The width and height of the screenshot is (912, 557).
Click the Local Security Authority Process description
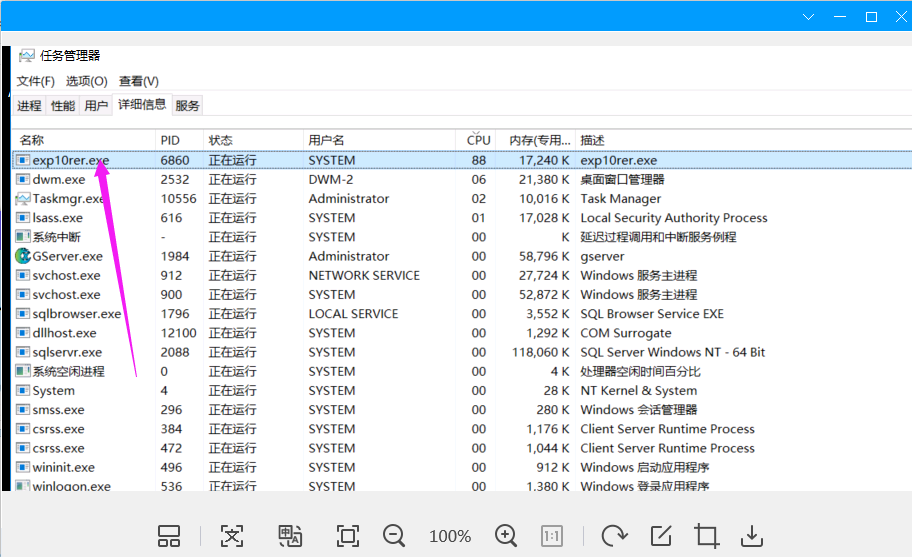[x=674, y=217]
